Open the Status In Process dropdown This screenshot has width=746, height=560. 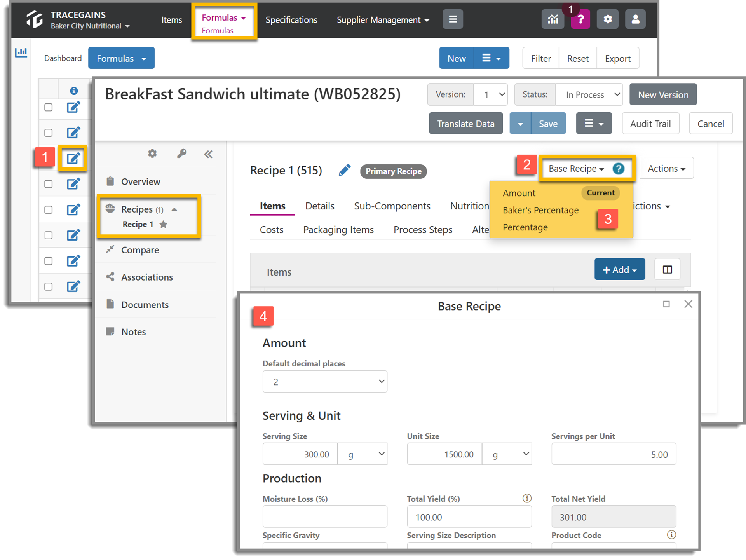click(x=589, y=94)
